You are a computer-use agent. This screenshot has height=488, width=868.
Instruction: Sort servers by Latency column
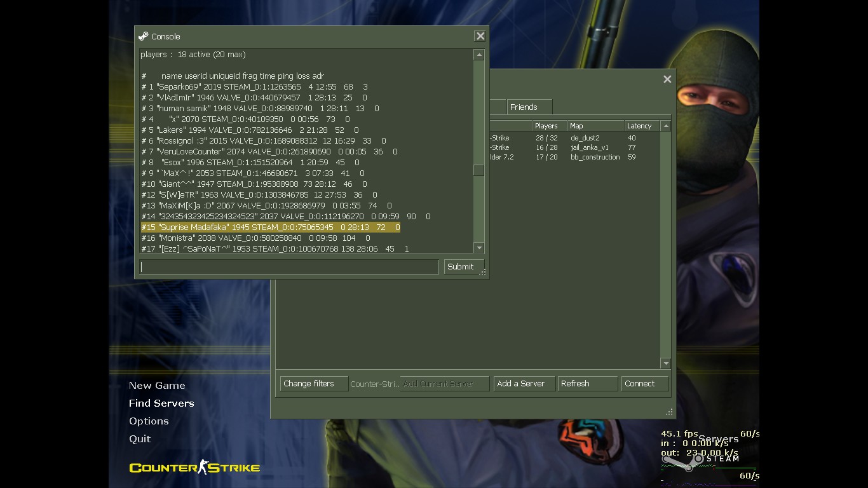click(642, 126)
